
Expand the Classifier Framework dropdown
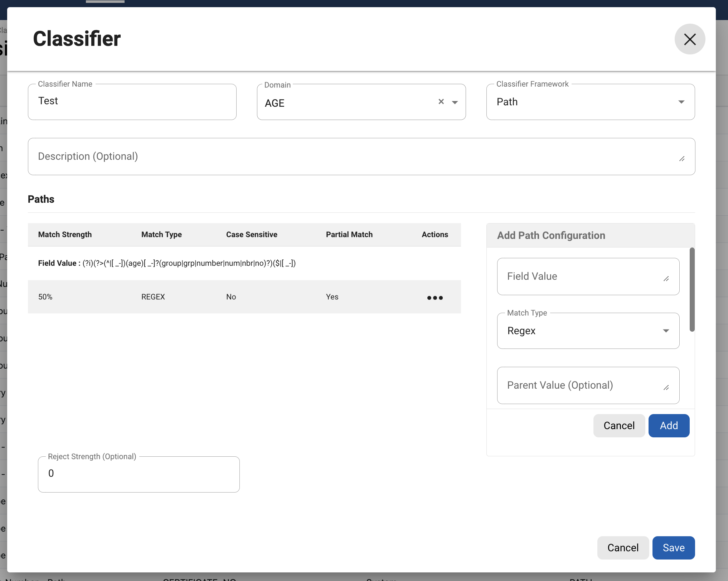pyautogui.click(x=681, y=102)
